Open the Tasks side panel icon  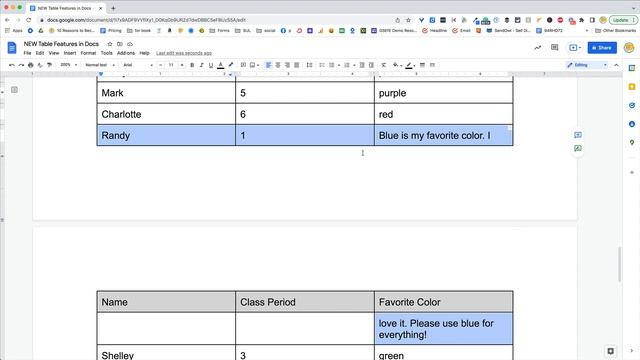click(x=632, y=105)
